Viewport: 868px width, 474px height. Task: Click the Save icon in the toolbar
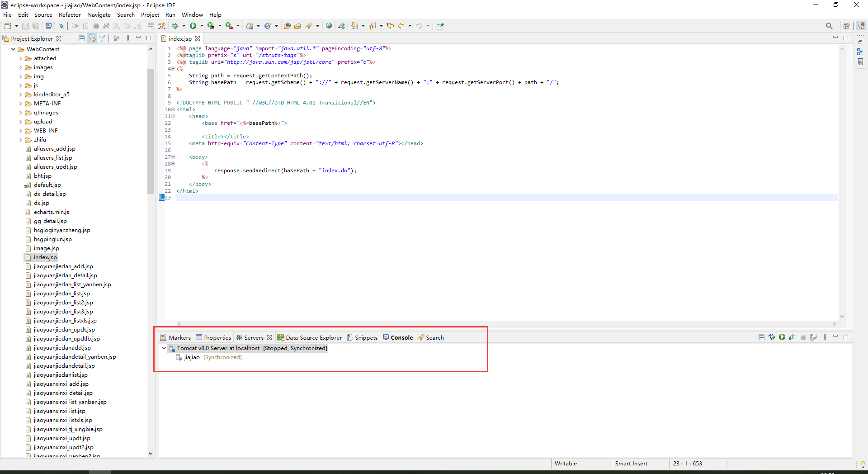(26, 26)
